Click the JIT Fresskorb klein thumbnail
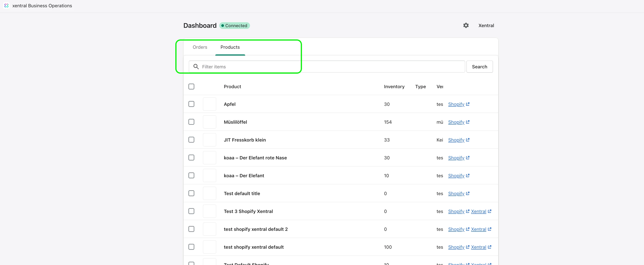644x265 pixels. (210, 140)
